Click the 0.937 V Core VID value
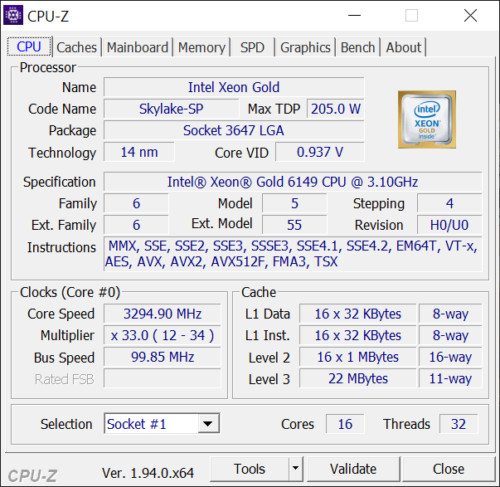The image size is (500, 487). pyautogui.click(x=320, y=152)
